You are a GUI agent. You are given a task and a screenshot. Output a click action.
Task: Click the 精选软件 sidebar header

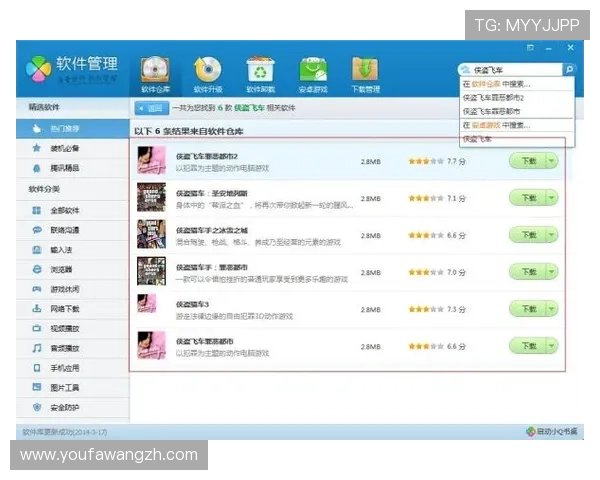44,107
